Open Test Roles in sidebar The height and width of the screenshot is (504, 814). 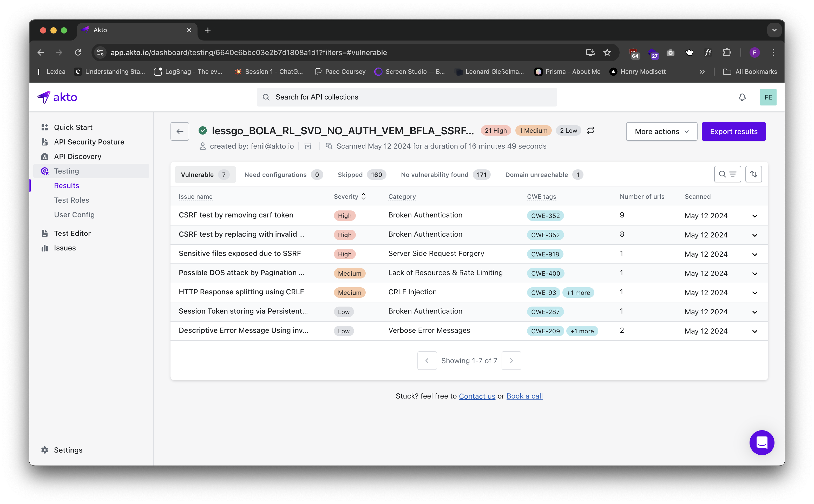[71, 200]
